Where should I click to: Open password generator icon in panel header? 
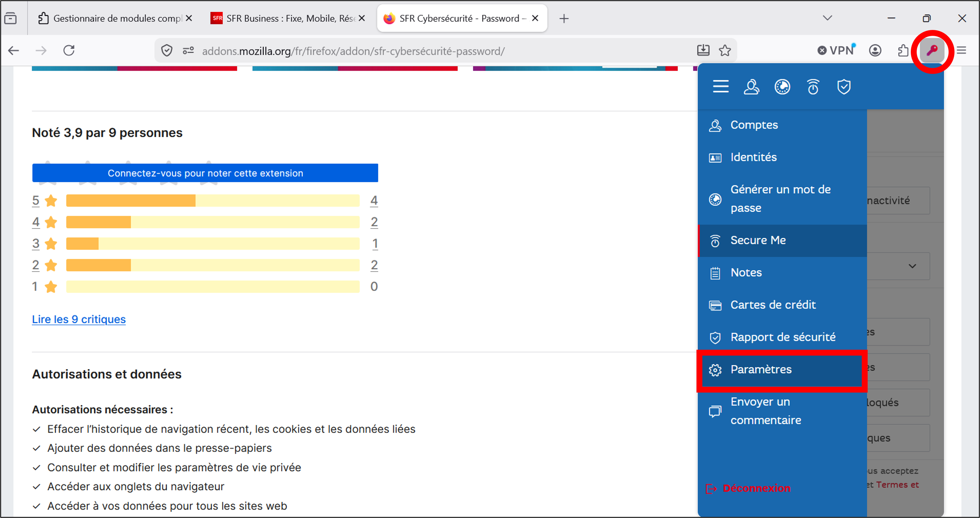(x=782, y=87)
